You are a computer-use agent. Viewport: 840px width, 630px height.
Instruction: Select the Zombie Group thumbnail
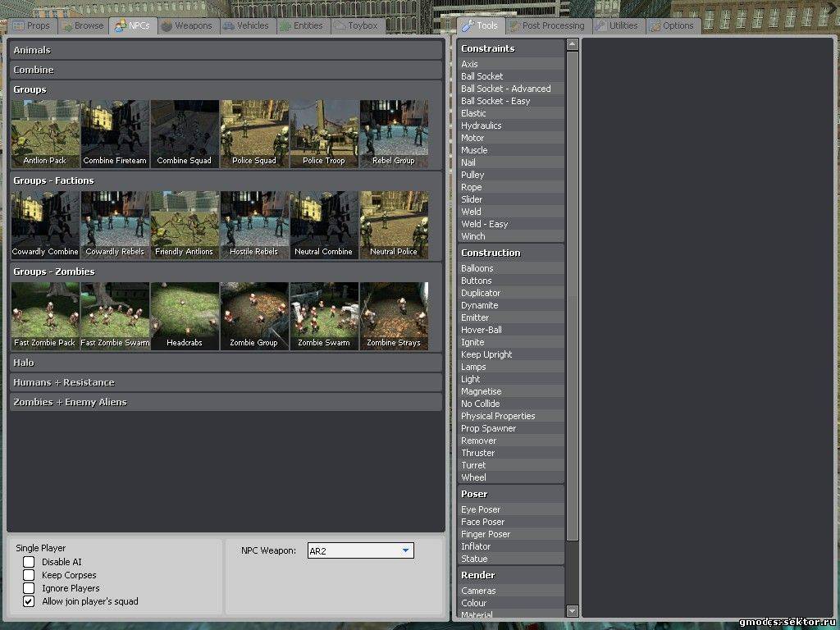pos(254,316)
